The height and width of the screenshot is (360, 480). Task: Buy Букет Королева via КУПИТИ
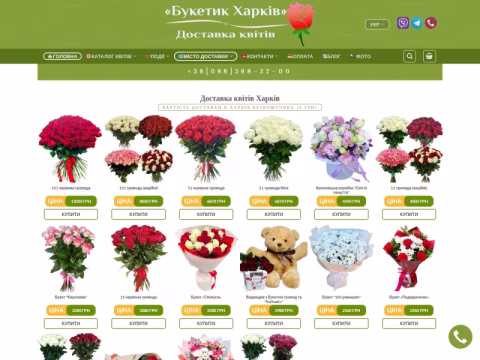click(71, 323)
